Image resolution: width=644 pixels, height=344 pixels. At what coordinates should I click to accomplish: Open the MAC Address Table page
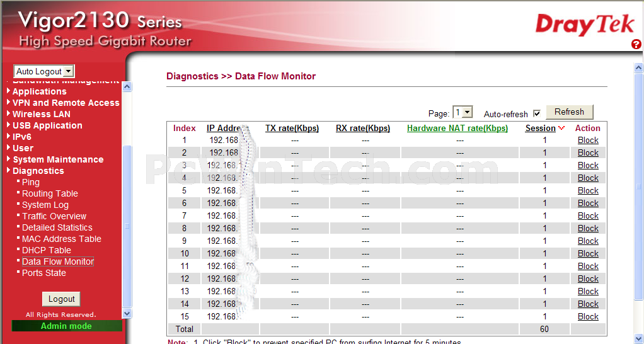click(62, 239)
